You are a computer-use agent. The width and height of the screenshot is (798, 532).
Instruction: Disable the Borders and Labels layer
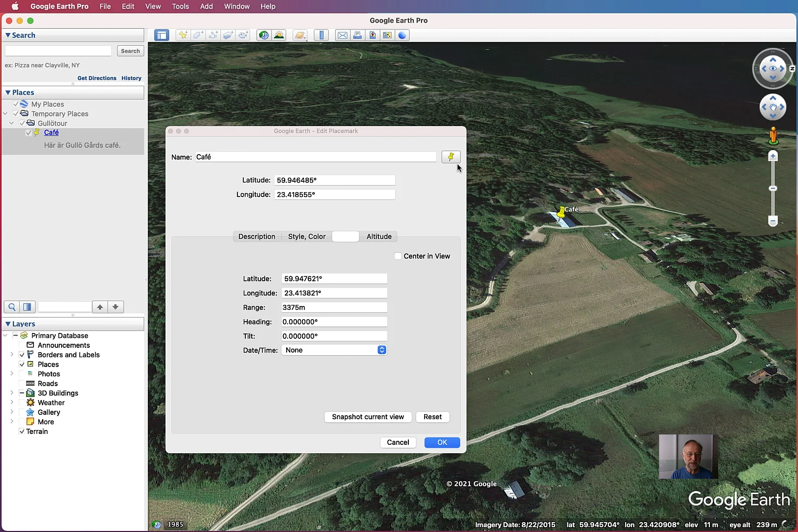(x=22, y=355)
